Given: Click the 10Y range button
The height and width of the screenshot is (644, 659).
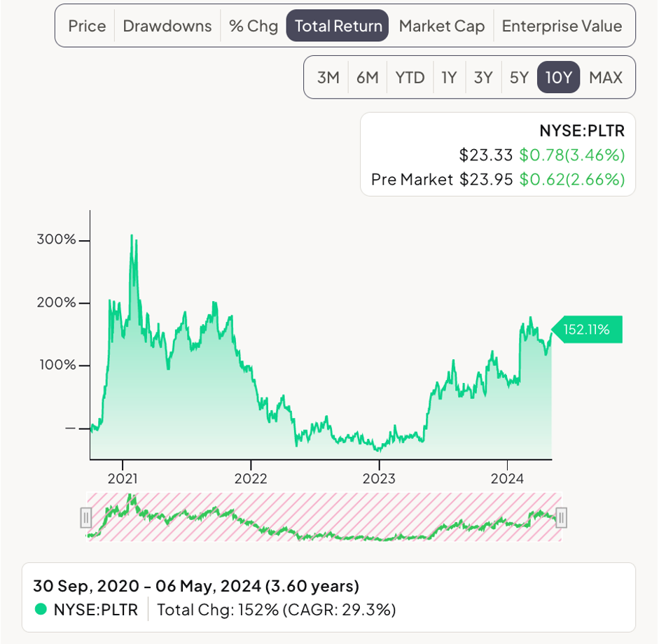Looking at the screenshot, I should click(558, 77).
